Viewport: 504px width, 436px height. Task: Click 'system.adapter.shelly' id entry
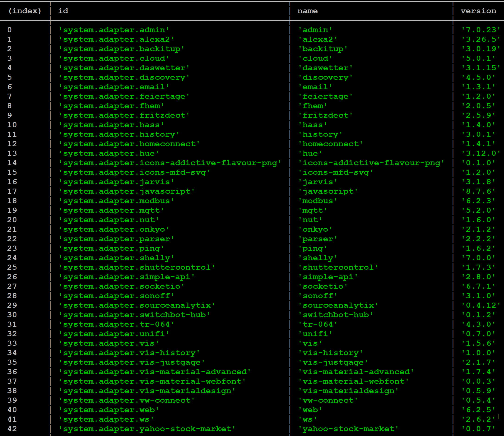(116, 258)
